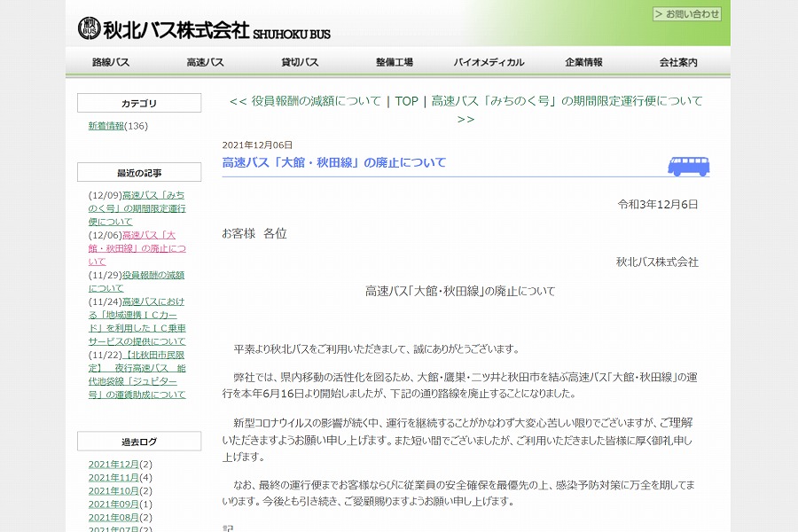The image size is (798, 532).
Task: Open the 新着情報 category link
Action: 106,126
